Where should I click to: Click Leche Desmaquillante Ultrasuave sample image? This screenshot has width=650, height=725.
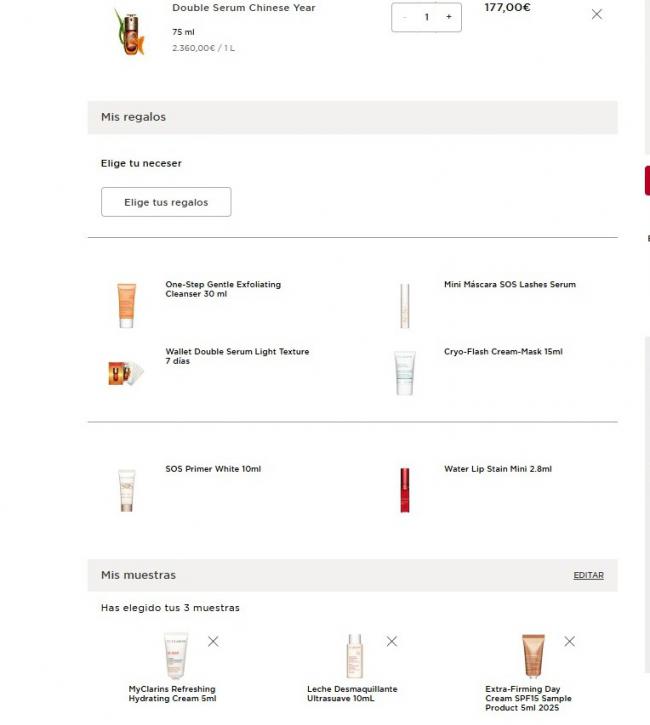tap(354, 656)
